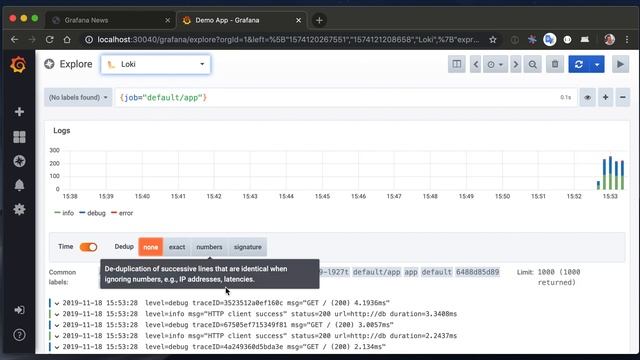Viewport: 640px width, 360px height.
Task: Click the 6488d85d89 common label
Action: point(478,272)
